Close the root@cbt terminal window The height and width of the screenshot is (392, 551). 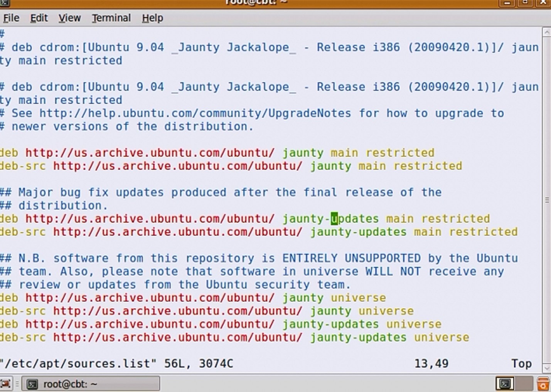543,3
